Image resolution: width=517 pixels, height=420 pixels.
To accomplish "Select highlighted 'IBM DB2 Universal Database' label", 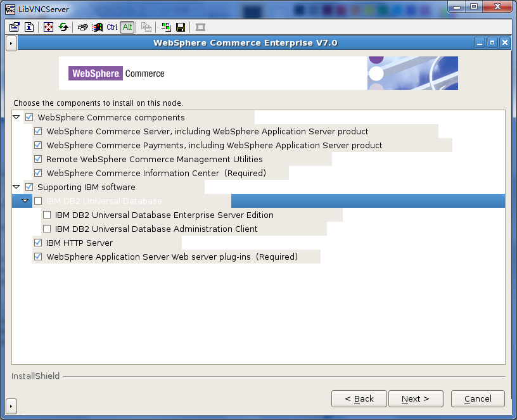I will tap(104, 201).
